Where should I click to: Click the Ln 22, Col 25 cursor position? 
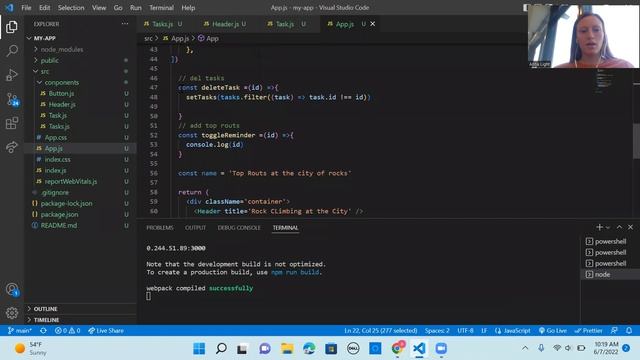[380, 331]
